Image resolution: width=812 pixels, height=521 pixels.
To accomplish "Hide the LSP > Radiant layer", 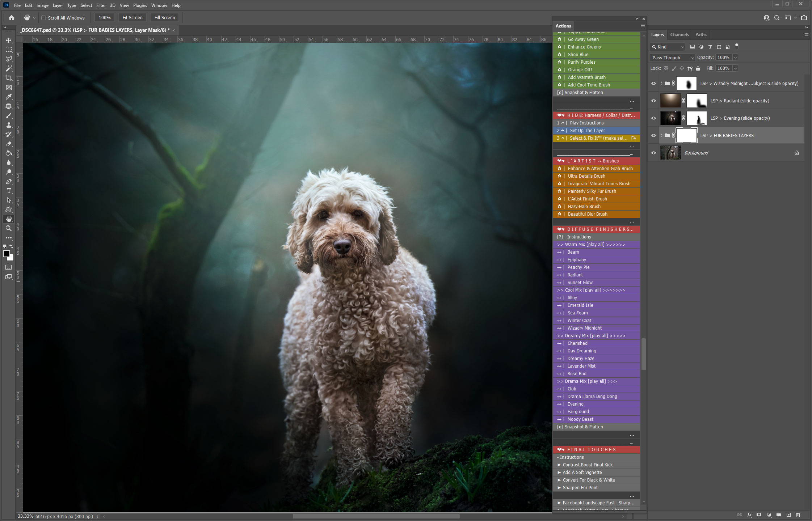I will pos(653,101).
